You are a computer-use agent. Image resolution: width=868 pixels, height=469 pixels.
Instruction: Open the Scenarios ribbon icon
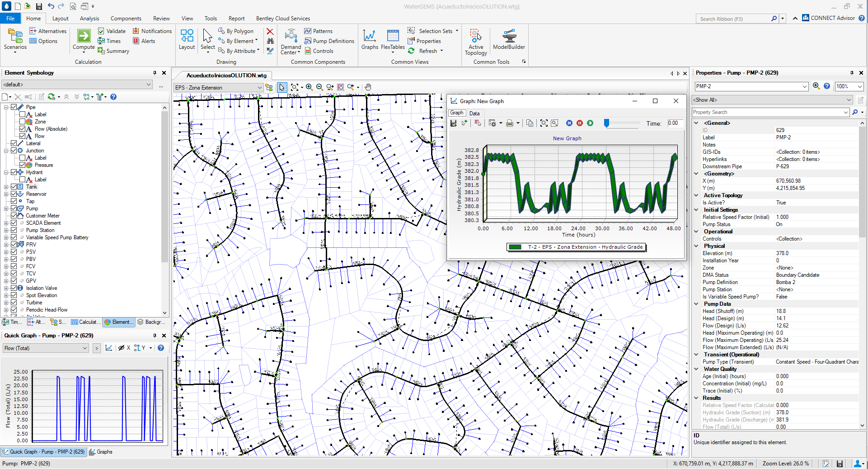15,40
